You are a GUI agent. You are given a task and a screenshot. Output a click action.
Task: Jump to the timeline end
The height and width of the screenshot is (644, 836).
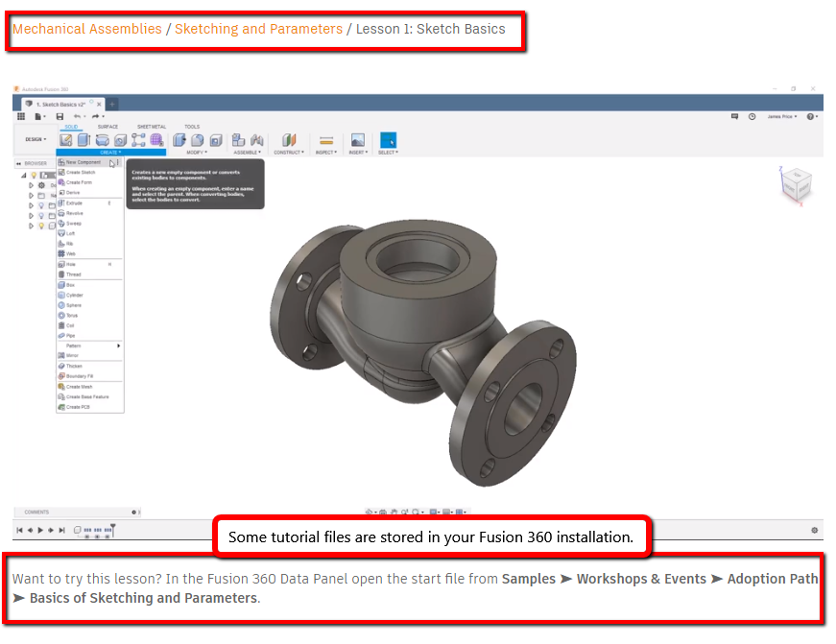coord(61,530)
